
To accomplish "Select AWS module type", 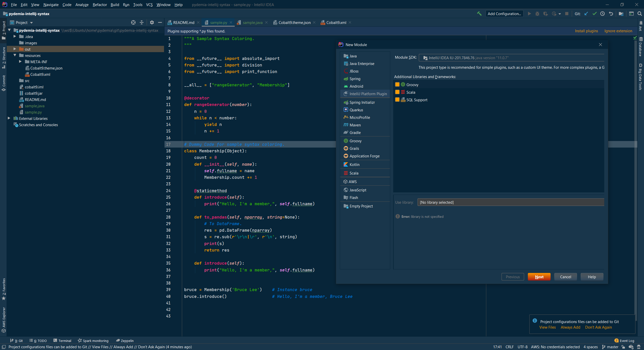I will point(365,182).
